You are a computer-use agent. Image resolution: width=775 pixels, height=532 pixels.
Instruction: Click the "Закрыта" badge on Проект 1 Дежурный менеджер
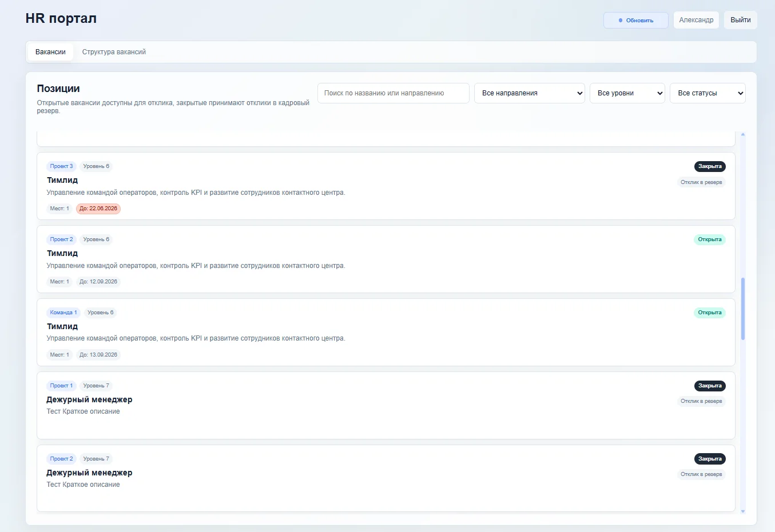tap(710, 386)
